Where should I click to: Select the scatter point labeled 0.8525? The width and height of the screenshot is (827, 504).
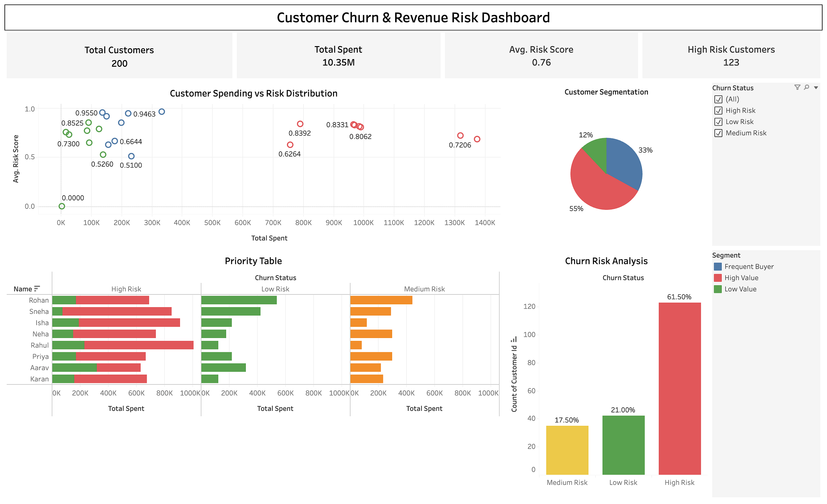click(89, 123)
